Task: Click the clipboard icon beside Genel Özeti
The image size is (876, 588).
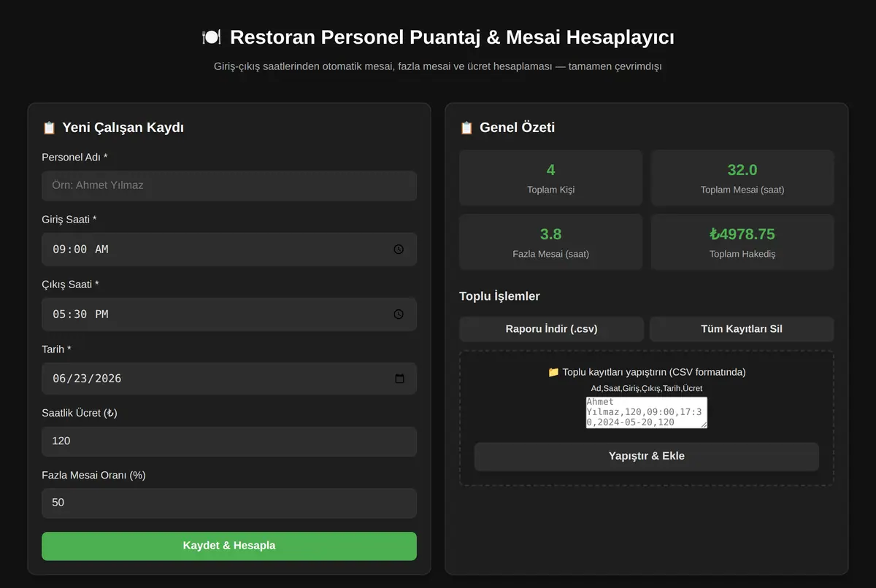Action: tap(466, 128)
